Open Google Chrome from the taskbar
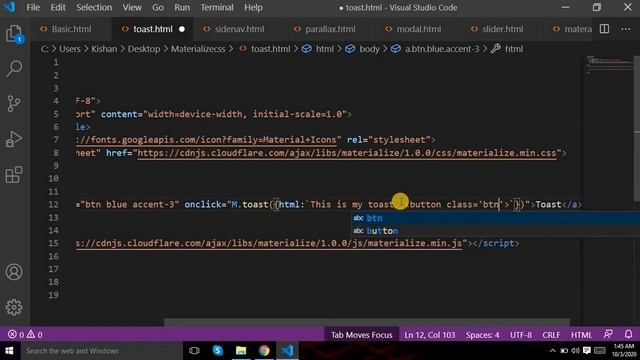The width and height of the screenshot is (640, 360). 264,351
